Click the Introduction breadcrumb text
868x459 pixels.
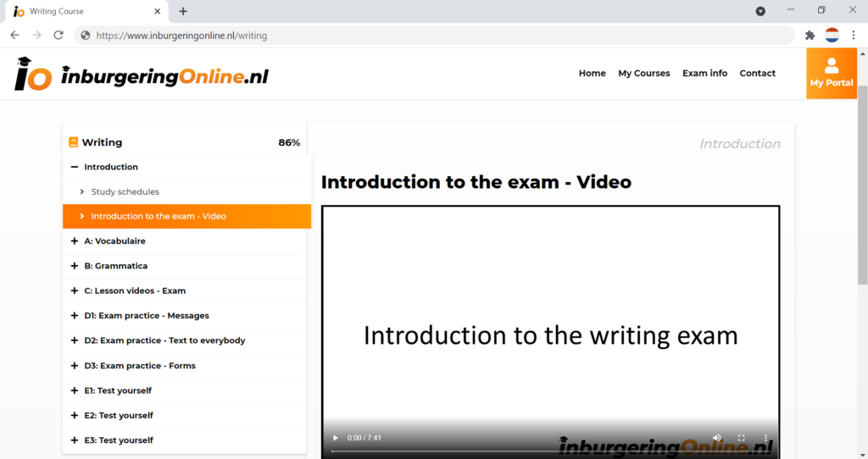pos(740,144)
